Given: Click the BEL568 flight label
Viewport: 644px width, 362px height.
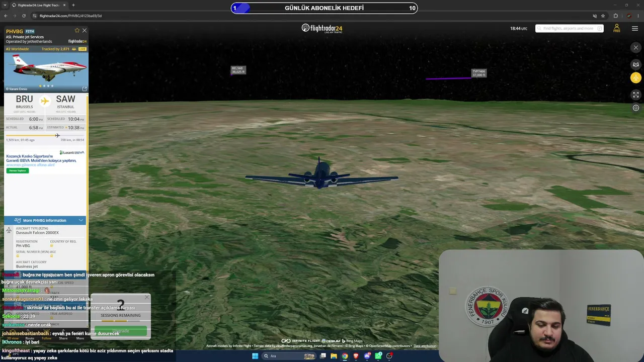Looking at the screenshot, I should click(238, 70).
